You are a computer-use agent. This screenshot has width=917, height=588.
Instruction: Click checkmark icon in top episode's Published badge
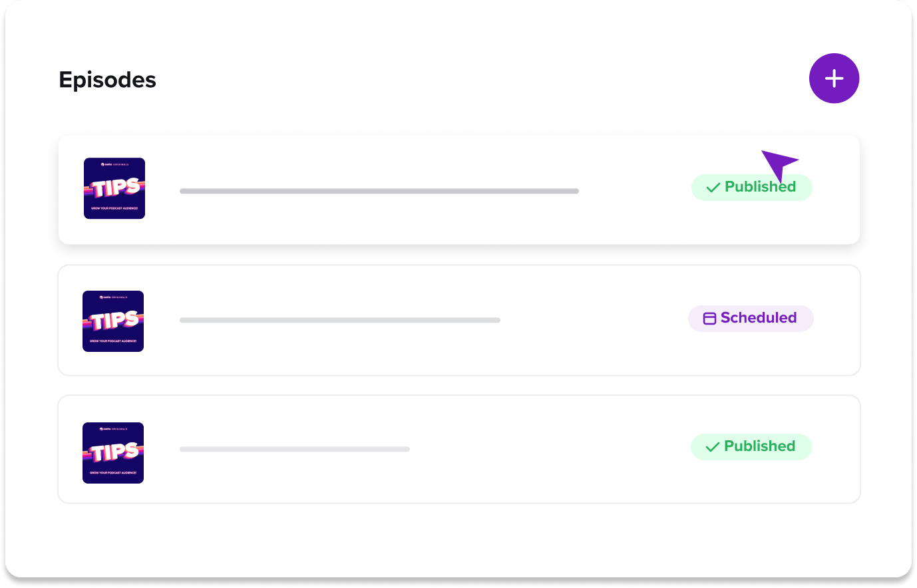[x=713, y=188]
